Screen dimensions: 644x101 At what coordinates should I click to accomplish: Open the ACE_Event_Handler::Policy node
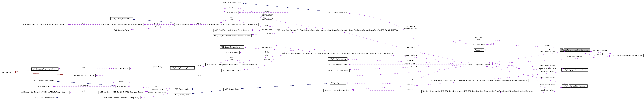[45, 98]
